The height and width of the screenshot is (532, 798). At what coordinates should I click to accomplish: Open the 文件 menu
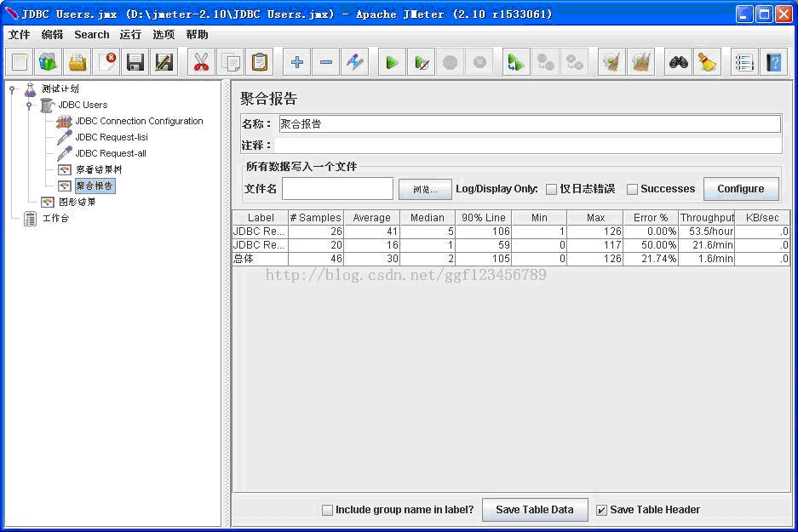pos(20,35)
